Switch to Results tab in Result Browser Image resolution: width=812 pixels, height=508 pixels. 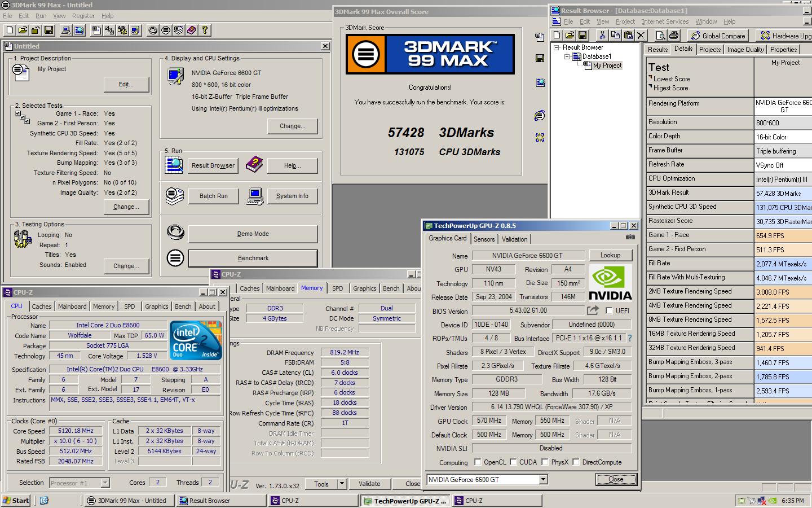tap(657, 50)
